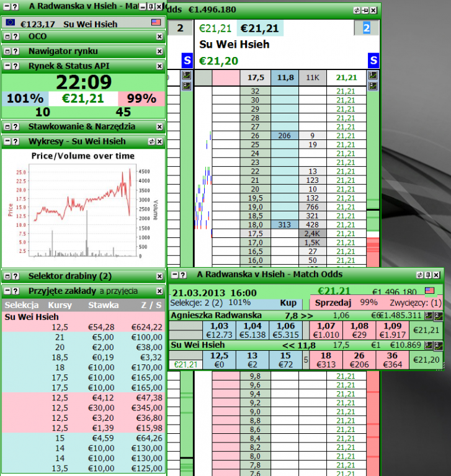
Task: Expand the Stawkowanie & Narzędzia panel
Action: [x=7, y=126]
